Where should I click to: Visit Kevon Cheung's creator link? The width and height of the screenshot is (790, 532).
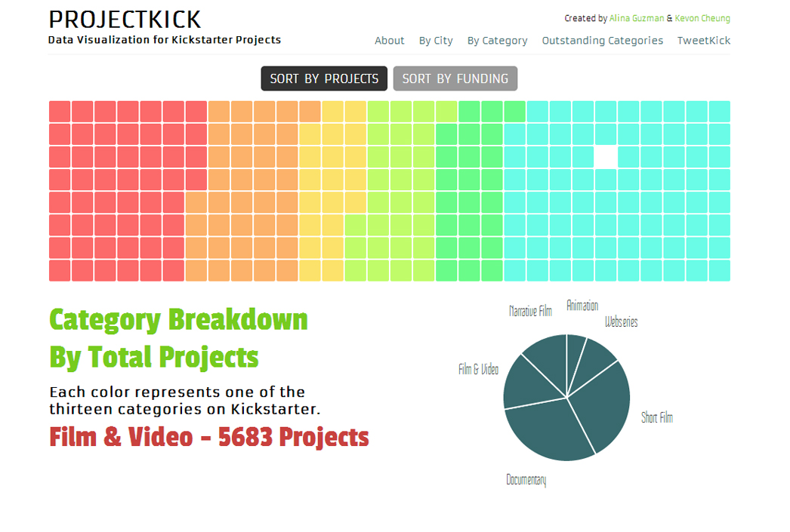tap(702, 18)
